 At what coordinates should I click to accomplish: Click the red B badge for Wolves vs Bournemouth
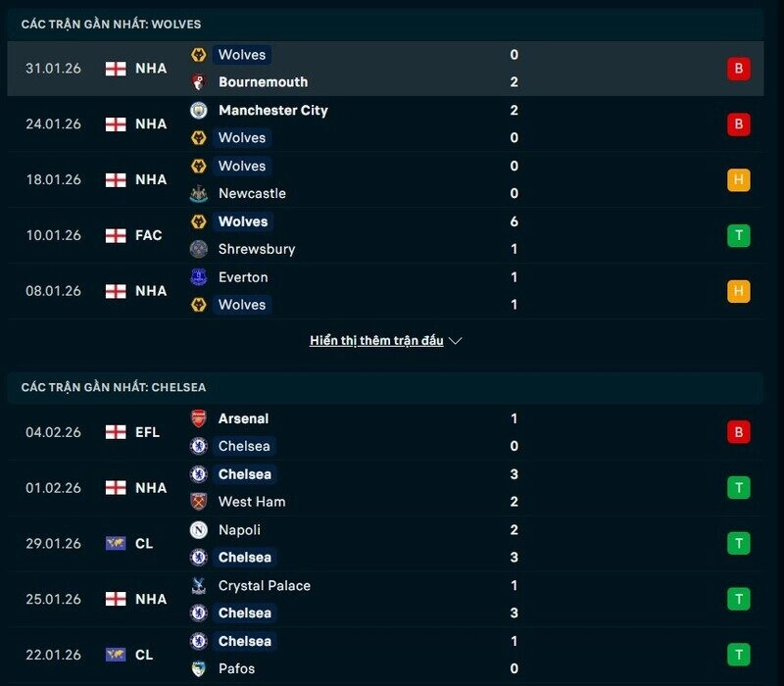tap(738, 69)
